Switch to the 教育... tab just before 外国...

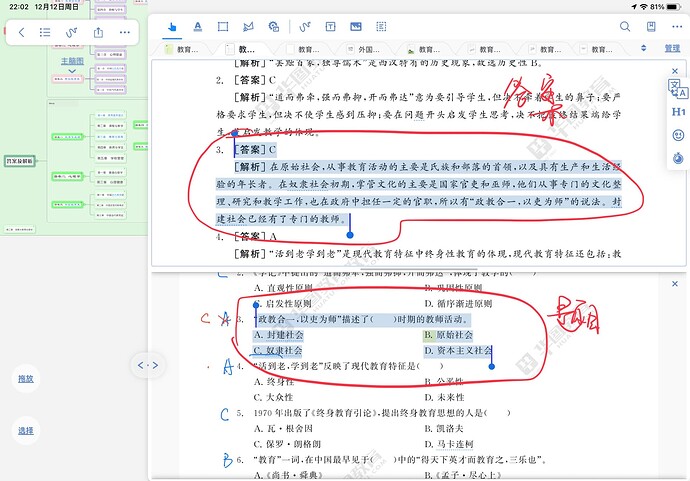304,49
